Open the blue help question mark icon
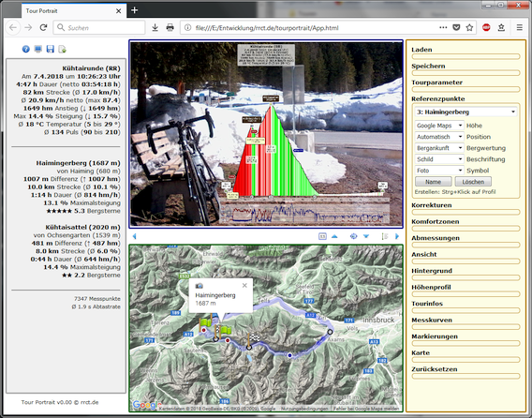This screenshot has height=418, width=532. pyautogui.click(x=26, y=50)
